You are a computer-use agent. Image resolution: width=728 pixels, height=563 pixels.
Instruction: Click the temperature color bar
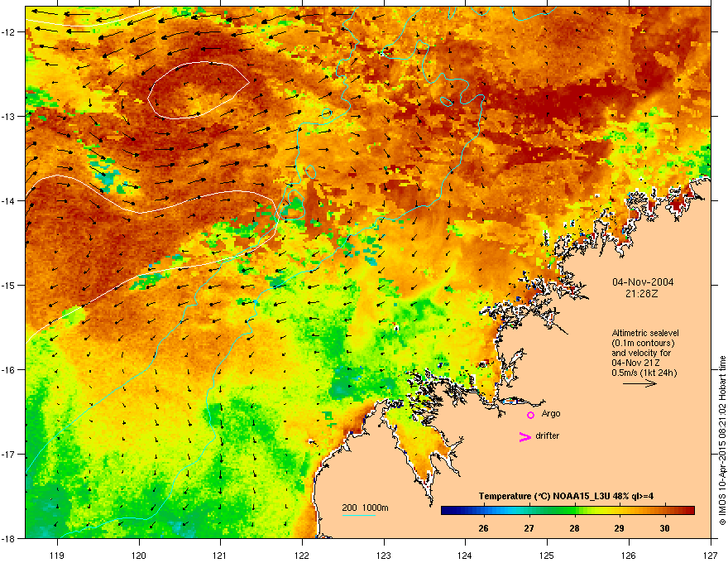[568, 511]
